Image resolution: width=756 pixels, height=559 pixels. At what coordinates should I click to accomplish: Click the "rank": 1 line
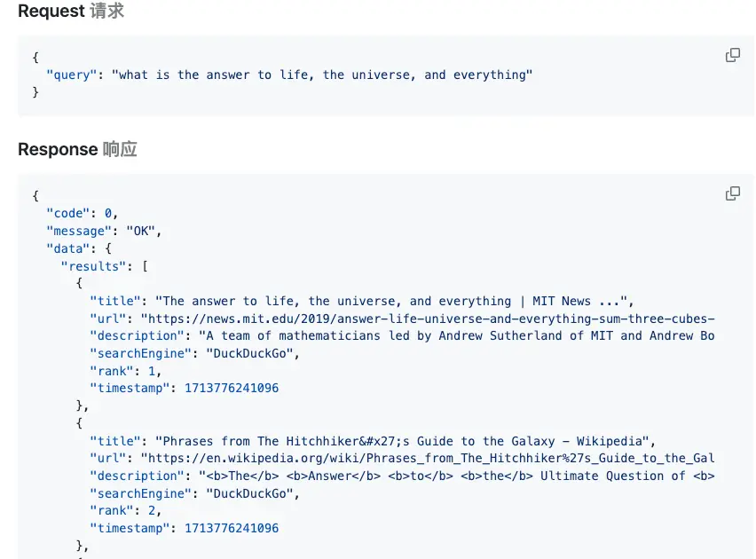pos(125,371)
